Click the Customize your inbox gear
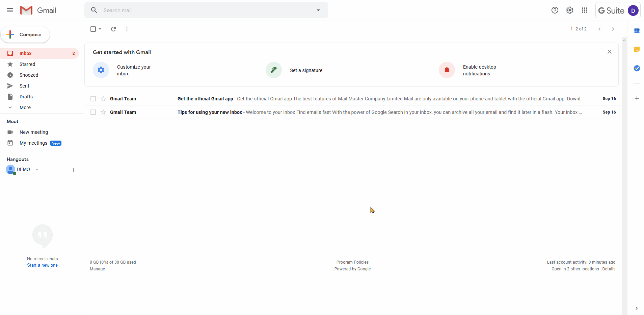Viewport: 644px width, 315px height. pos(101,70)
